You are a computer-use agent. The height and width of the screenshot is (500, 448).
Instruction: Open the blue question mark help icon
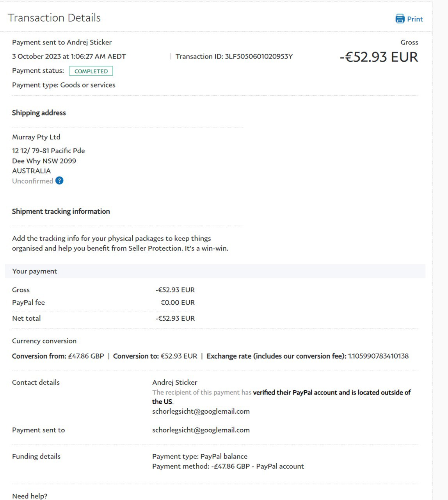pyautogui.click(x=59, y=180)
